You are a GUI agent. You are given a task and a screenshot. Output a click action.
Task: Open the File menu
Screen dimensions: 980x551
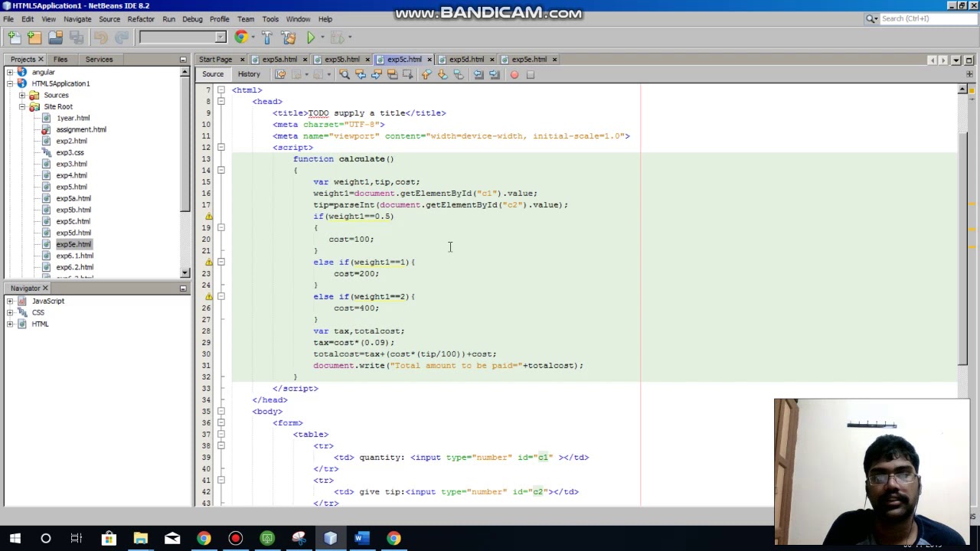8,19
